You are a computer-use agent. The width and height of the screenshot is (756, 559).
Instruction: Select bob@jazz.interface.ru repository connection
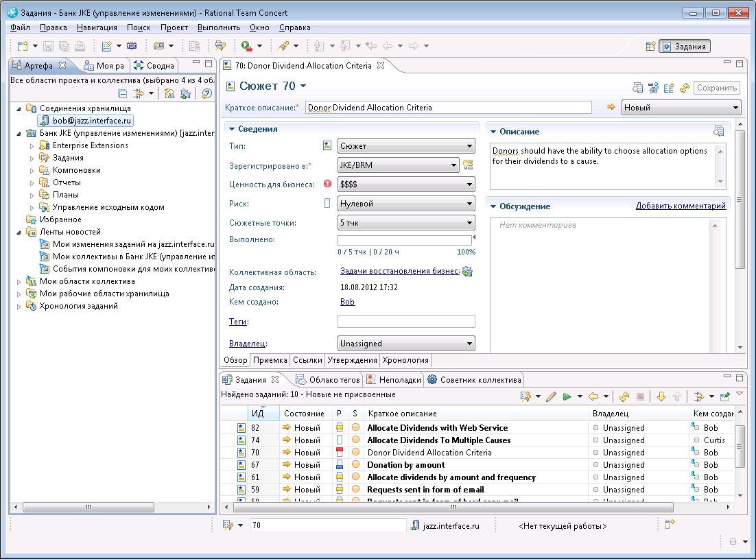85,121
